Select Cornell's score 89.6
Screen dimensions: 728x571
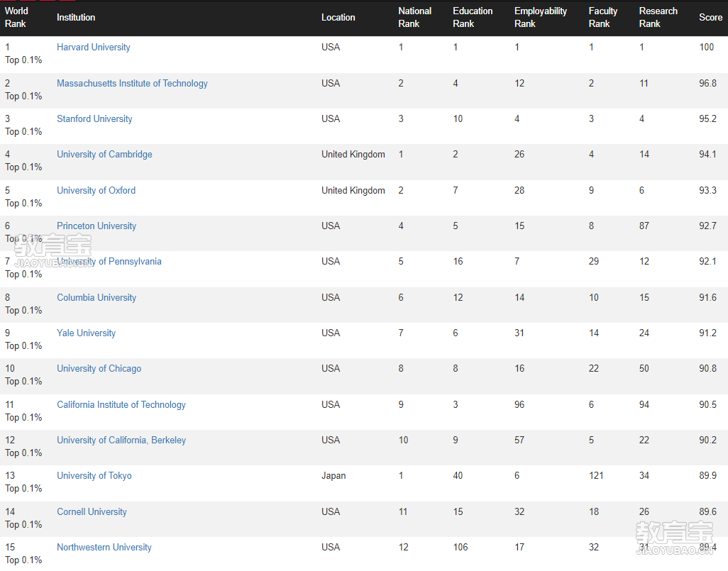point(707,511)
